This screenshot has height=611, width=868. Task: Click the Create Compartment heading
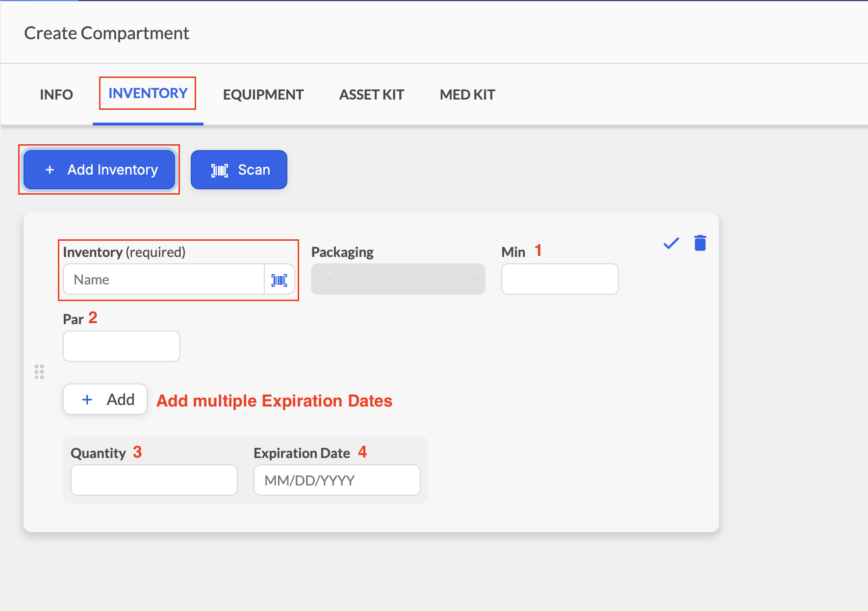click(x=107, y=33)
